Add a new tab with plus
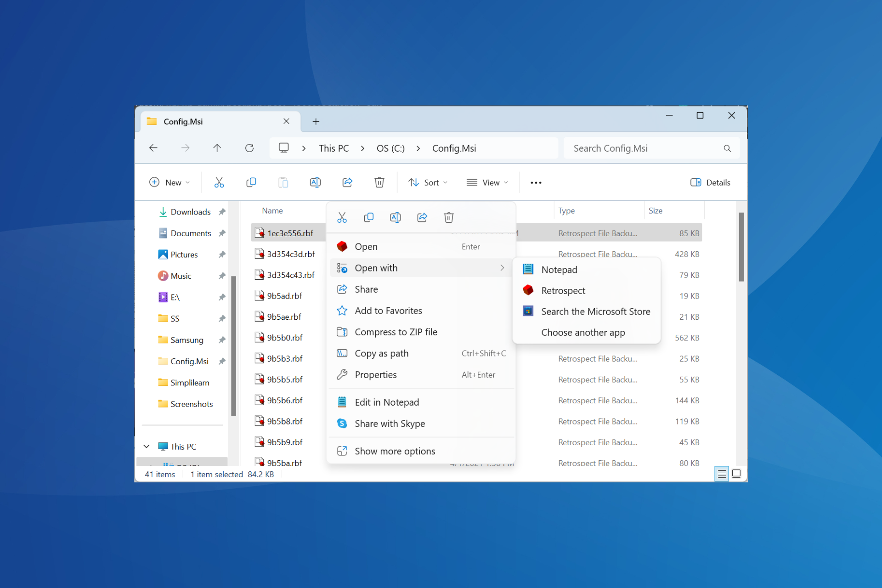 point(316,121)
